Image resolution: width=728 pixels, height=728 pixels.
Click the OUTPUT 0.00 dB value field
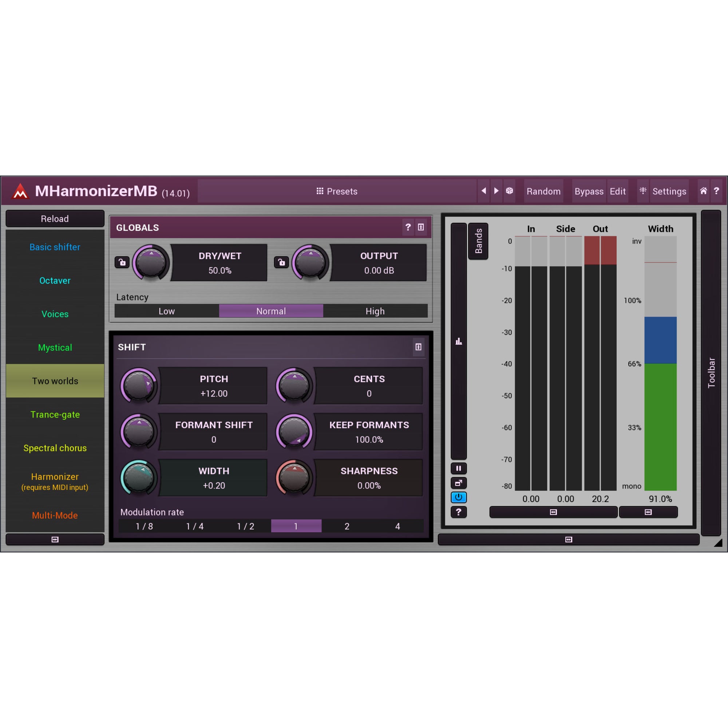click(x=379, y=263)
